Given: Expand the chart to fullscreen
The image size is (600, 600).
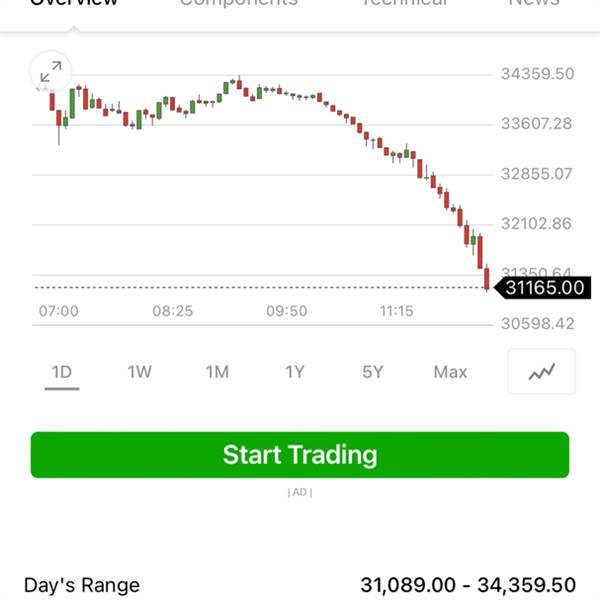Looking at the screenshot, I should (50, 71).
